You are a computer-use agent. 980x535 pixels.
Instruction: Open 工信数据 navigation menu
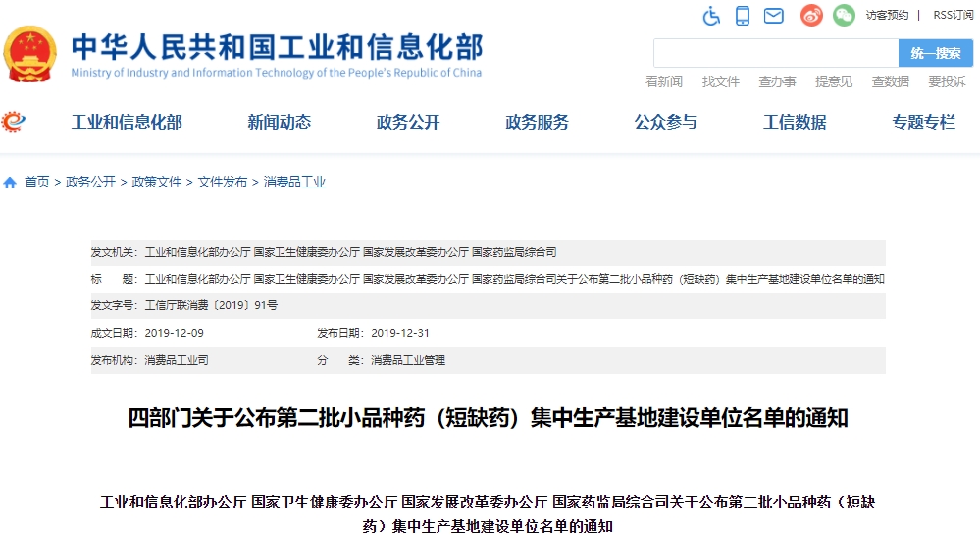click(x=795, y=122)
